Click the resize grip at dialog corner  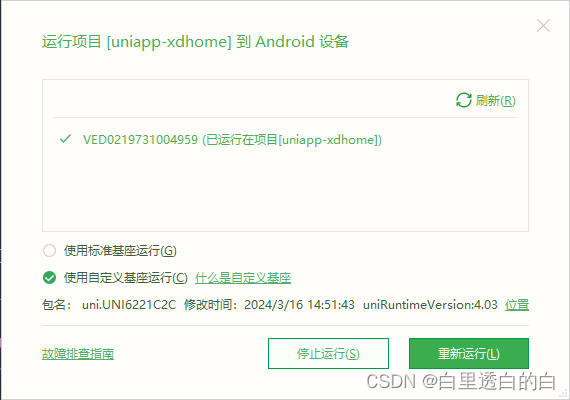point(565,394)
